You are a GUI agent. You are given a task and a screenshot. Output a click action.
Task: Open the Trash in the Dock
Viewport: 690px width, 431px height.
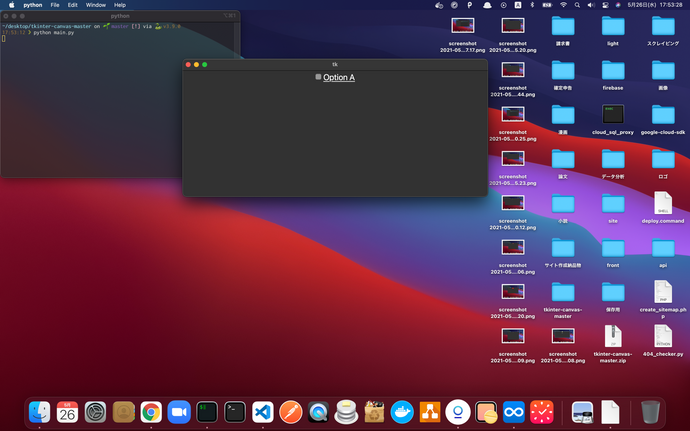tap(650, 410)
